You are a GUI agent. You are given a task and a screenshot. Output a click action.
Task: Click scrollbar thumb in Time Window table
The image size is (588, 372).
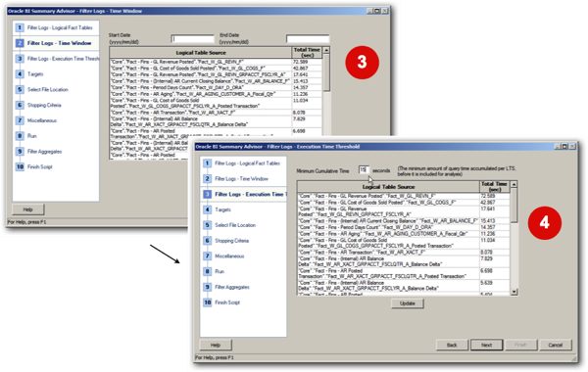(x=326, y=72)
